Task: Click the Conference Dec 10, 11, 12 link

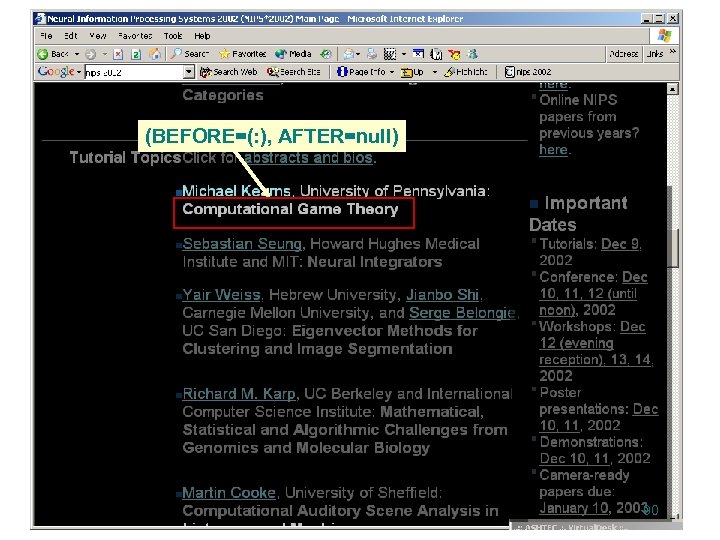Action: 593,294
